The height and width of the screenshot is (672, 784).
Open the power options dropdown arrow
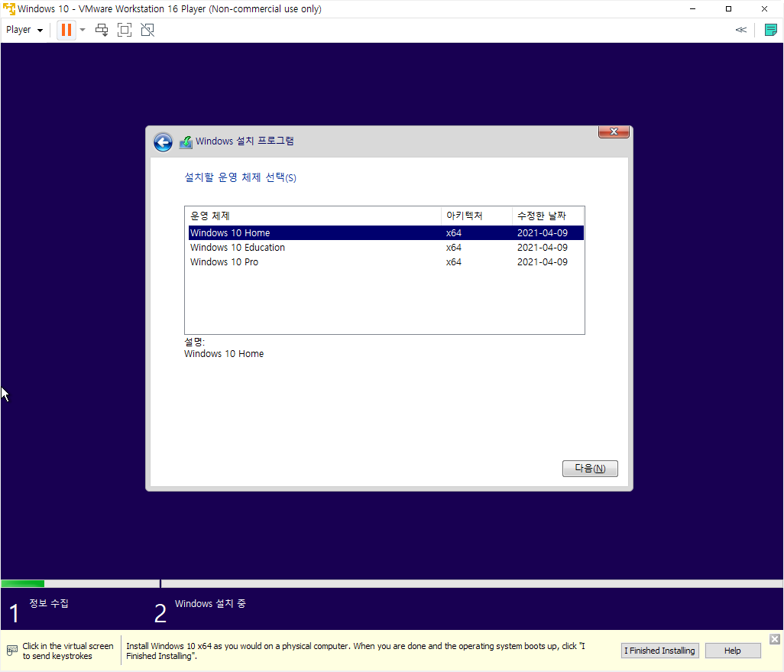coord(83,30)
